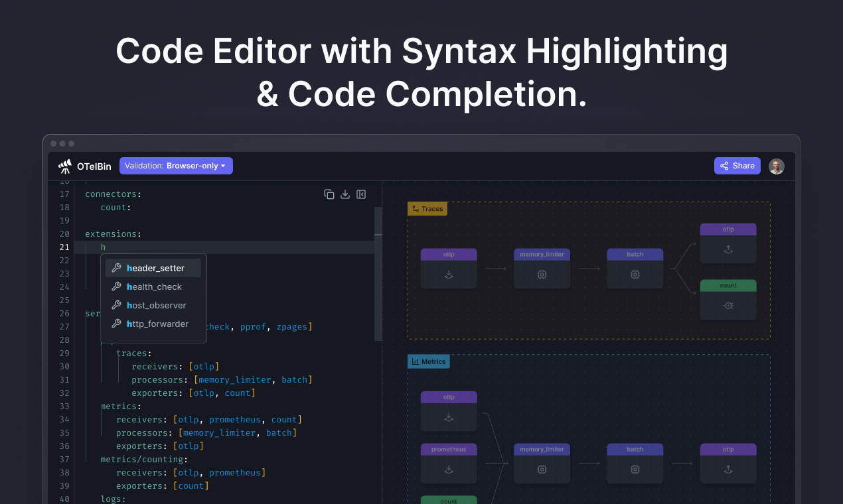Select the memory_limiter node in Metrics pipeline
This screenshot has height=504, width=843.
coord(542,463)
